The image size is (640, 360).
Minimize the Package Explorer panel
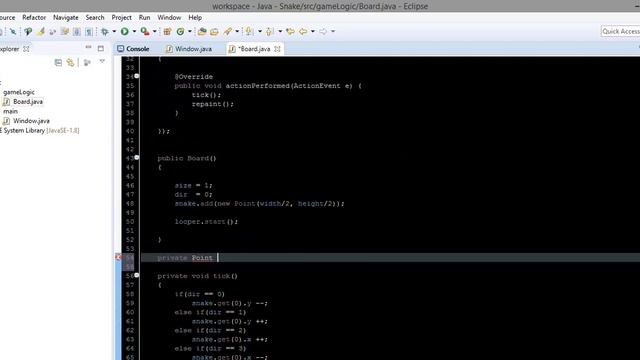[x=88, y=48]
